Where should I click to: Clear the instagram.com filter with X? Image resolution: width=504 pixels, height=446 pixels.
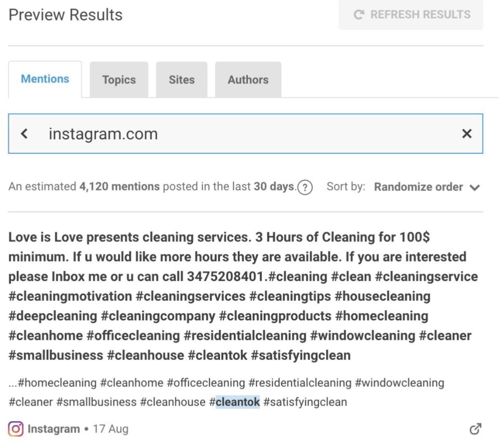click(467, 133)
